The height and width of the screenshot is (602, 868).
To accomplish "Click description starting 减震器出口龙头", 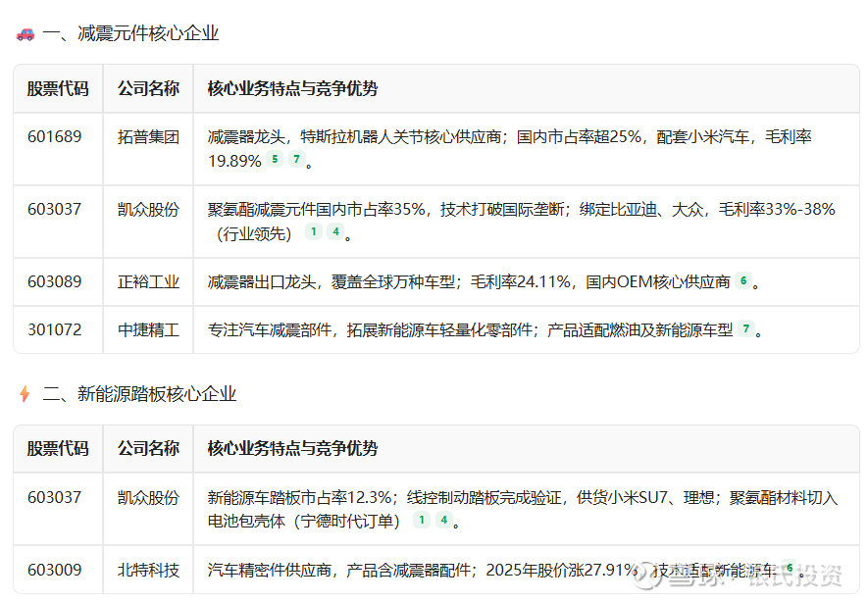I will (x=483, y=281).
